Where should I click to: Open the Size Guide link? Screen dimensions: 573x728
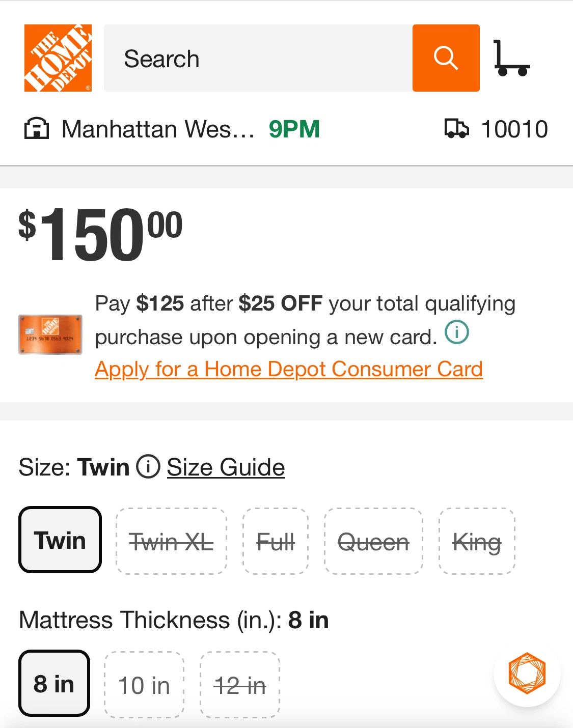226,467
